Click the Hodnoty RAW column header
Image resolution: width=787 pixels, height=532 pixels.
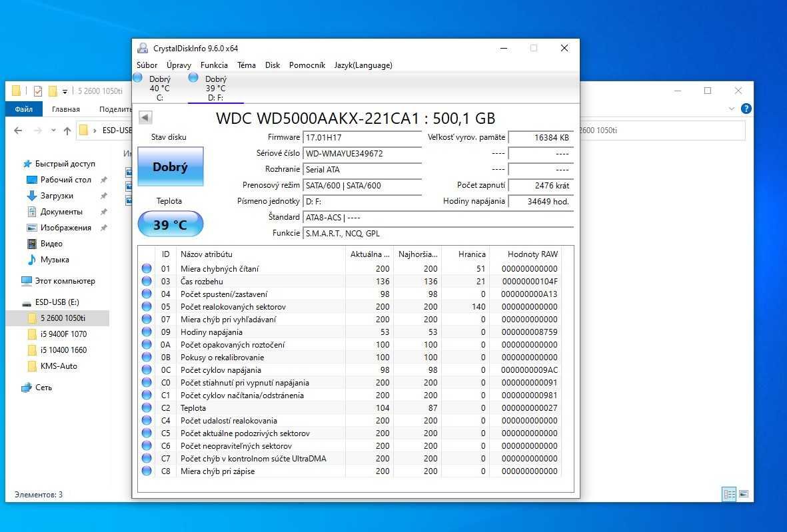click(x=526, y=254)
